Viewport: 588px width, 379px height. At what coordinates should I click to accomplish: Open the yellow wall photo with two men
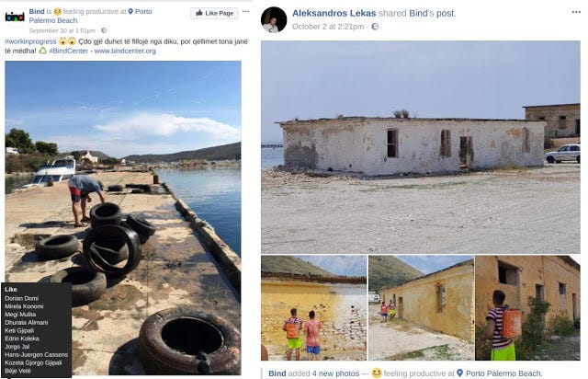point(313,307)
